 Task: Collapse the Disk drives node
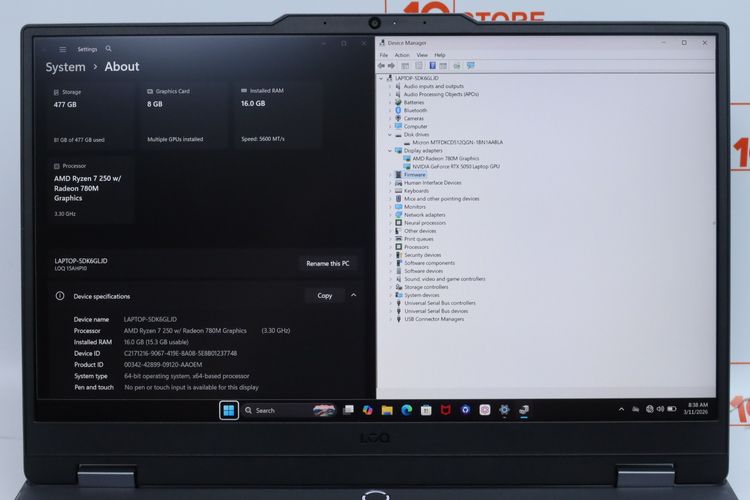click(390, 134)
